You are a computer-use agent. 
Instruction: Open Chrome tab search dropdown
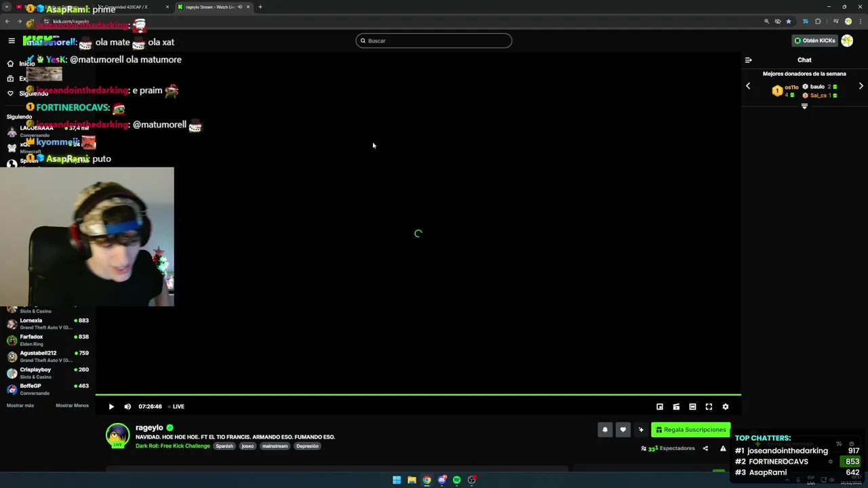(x=7, y=7)
